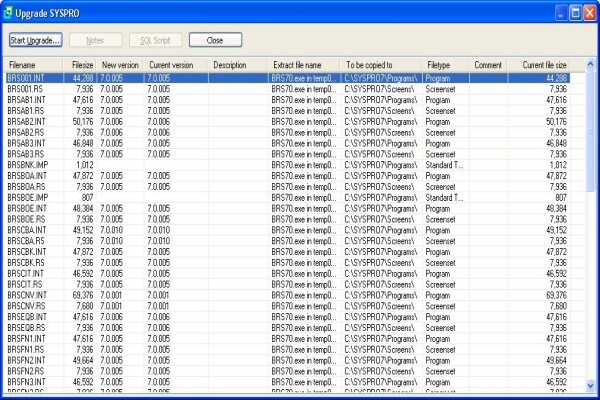Click the SYSPRO icon in title bar
600x400 pixels.
tap(8, 13)
